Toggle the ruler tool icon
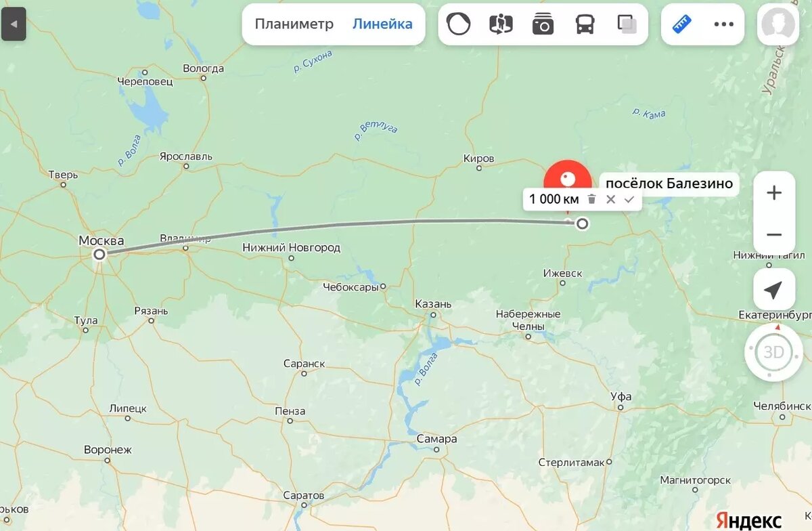The image size is (812, 531). coord(681,24)
